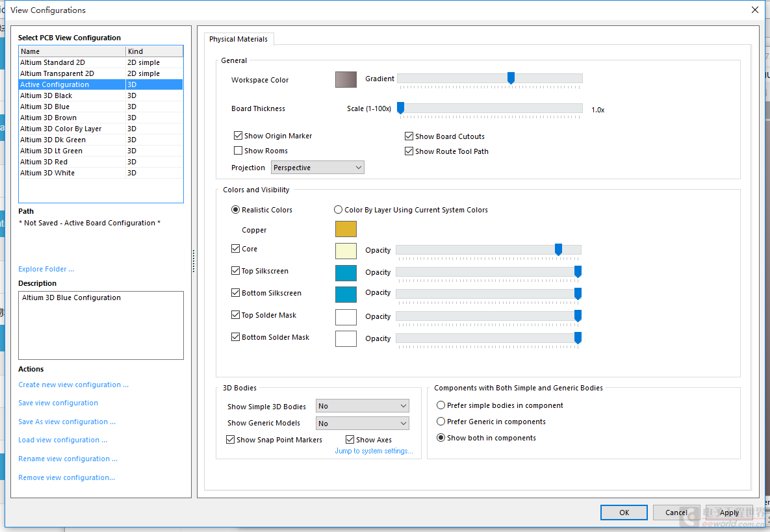Screen dimensions: 770x532
Task: Sort configurations by the Name column header
Action: (x=72, y=51)
